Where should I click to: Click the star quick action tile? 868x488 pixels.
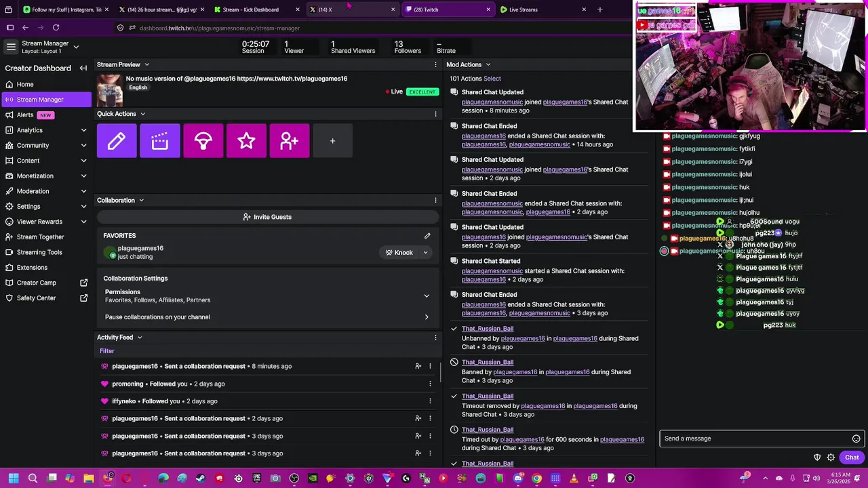coord(246,141)
